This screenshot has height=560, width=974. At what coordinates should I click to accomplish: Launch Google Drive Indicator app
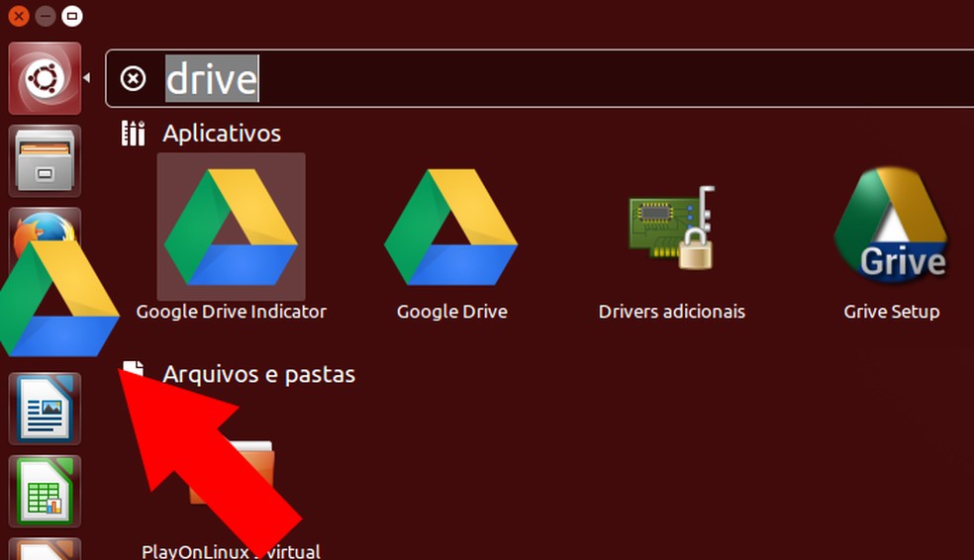point(231,228)
